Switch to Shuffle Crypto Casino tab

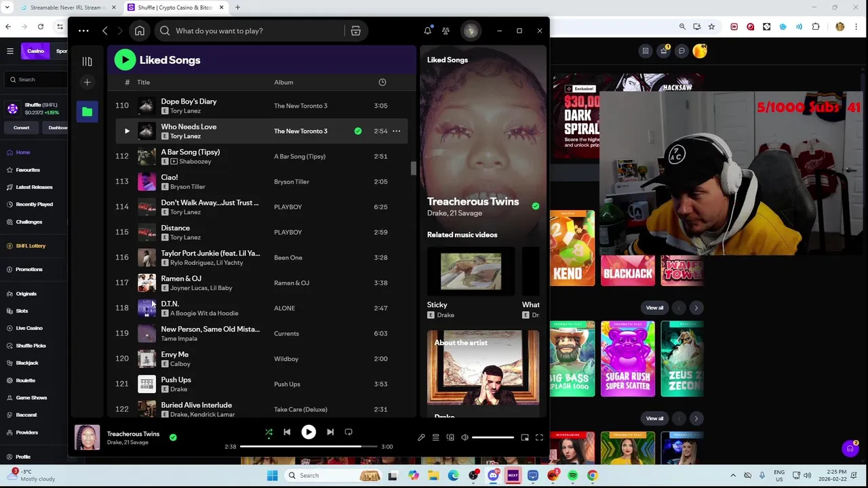point(175,7)
